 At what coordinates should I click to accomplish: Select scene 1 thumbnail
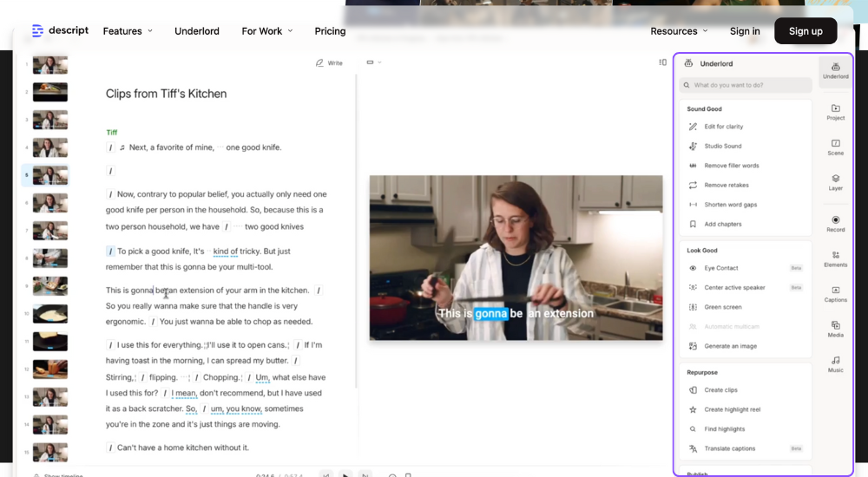50,65
